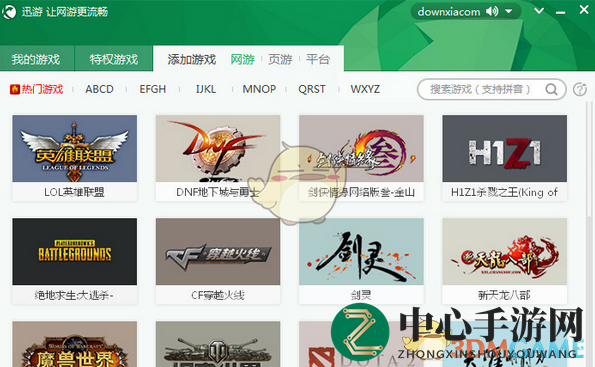Filter games by IJKL

(x=206, y=89)
